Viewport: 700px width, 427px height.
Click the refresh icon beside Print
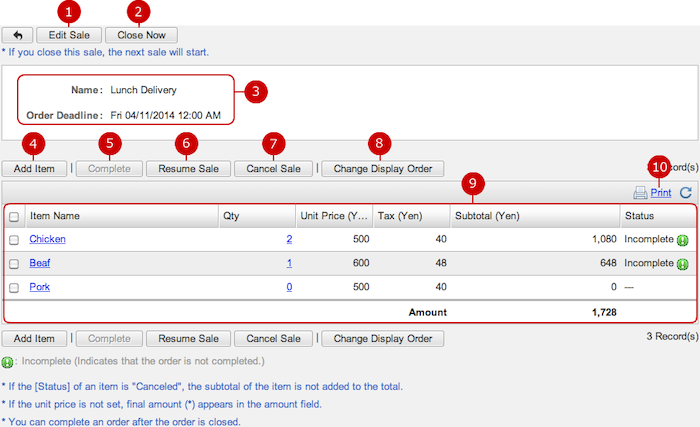point(686,193)
